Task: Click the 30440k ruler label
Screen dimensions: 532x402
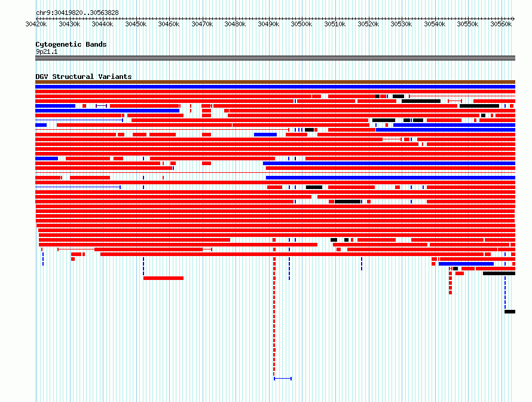Action: coord(102,24)
